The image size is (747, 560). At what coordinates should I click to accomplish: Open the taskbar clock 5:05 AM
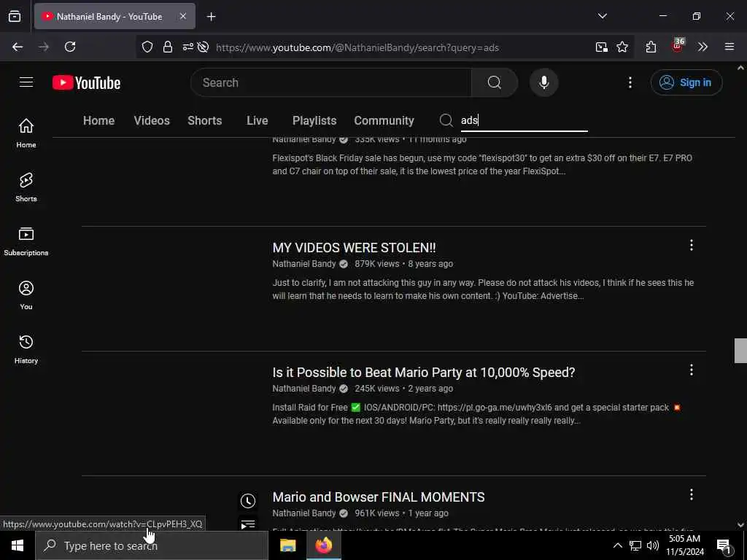pyautogui.click(x=685, y=545)
